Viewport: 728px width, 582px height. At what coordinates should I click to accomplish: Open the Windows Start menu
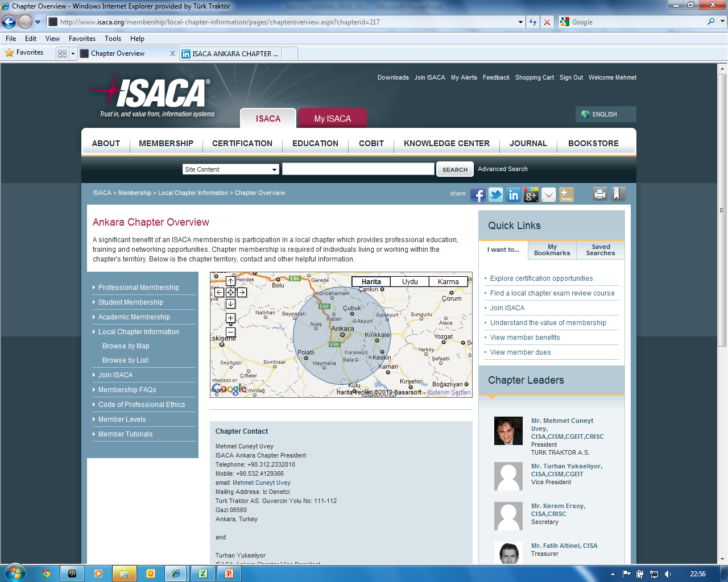[15, 572]
